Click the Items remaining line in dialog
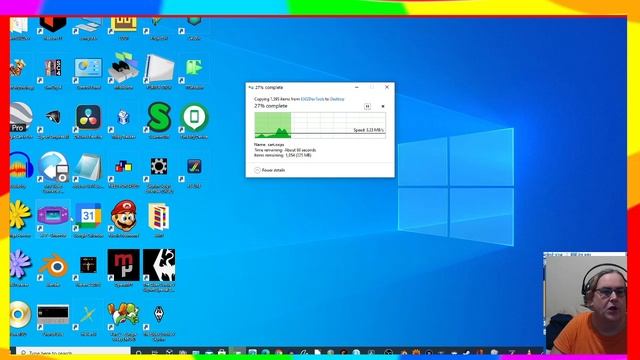This screenshot has width=640, height=360. (x=282, y=156)
